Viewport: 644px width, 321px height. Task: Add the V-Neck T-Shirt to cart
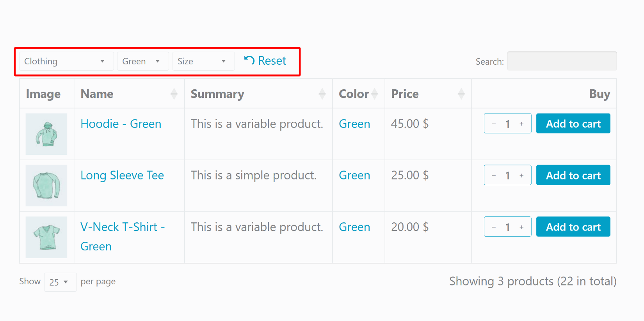point(573,227)
